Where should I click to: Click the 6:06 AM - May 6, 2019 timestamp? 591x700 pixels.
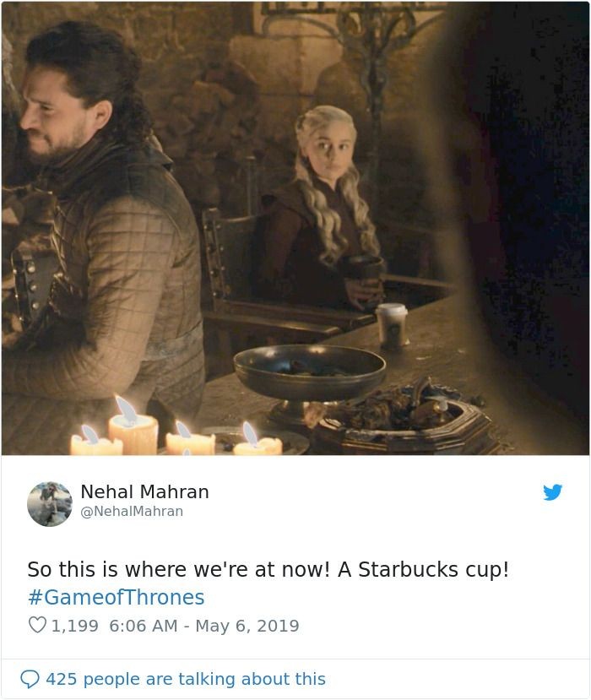coord(203,626)
